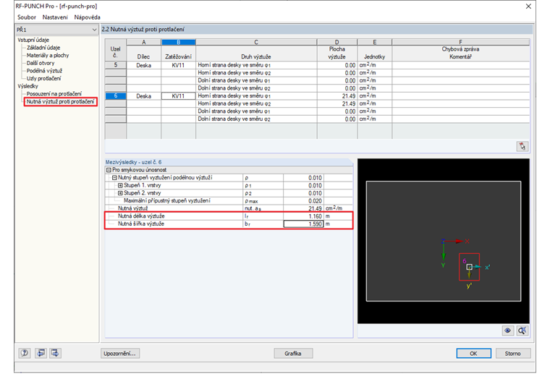Image resolution: width=550 pixels, height=392 pixels.
Task: Collapse Pro smykovou únosnost section
Action: tap(109, 170)
